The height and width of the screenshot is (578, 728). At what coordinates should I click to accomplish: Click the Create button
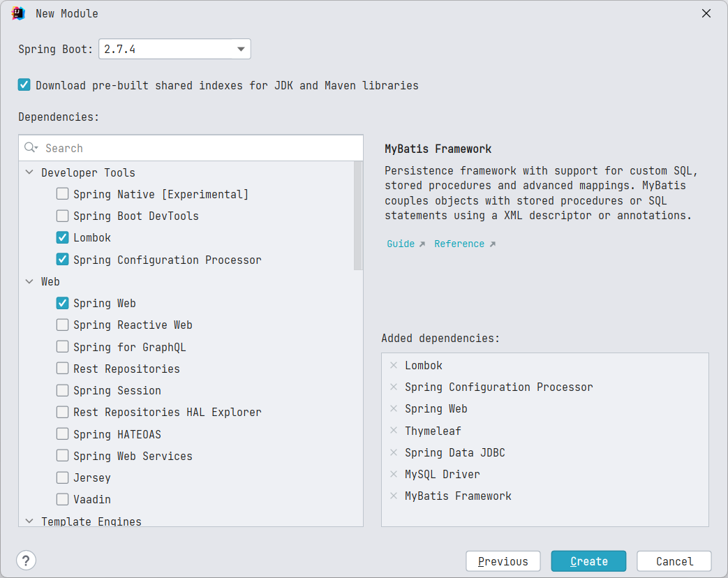pyautogui.click(x=588, y=561)
